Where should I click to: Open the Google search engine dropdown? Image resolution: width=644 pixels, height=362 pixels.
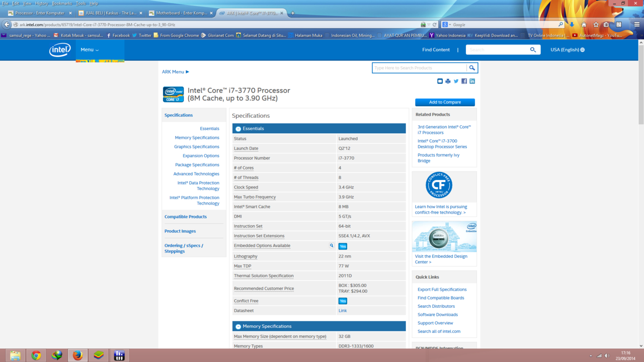pyautogui.click(x=446, y=25)
